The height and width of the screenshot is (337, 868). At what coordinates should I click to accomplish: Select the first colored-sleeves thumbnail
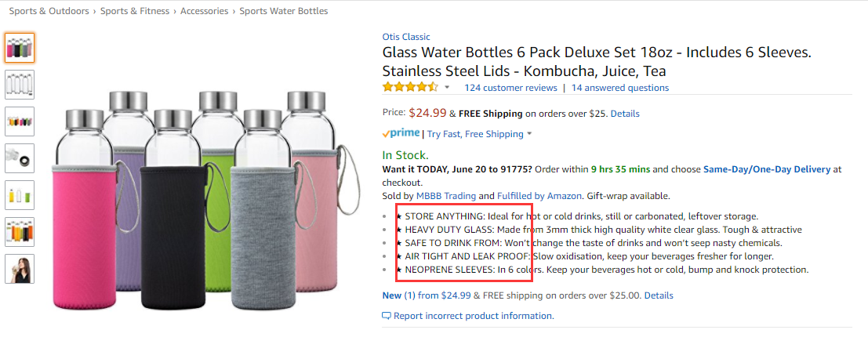click(x=20, y=47)
